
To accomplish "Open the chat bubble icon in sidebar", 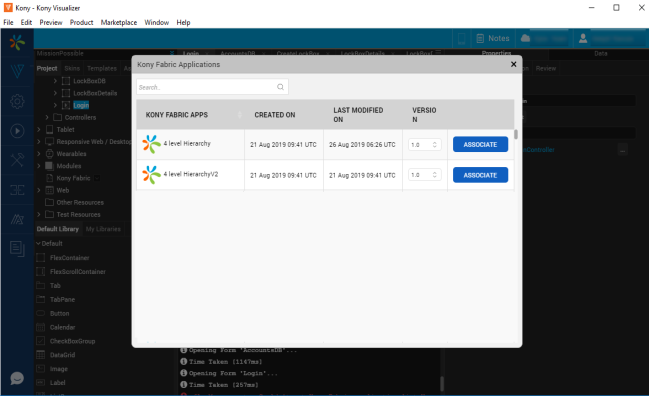I will coord(17,378).
